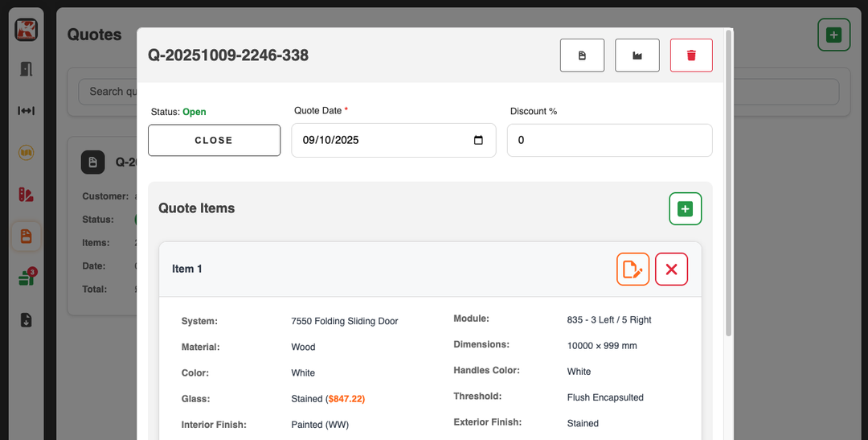Image resolution: width=868 pixels, height=440 pixels.
Task: Select the orange quotes document sidebar icon
Action: [26, 236]
